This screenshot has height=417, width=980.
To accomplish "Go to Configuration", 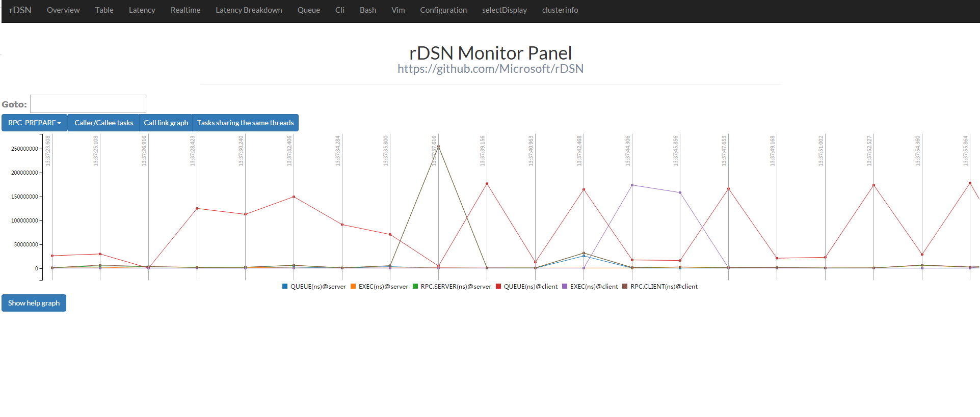I will click(443, 10).
